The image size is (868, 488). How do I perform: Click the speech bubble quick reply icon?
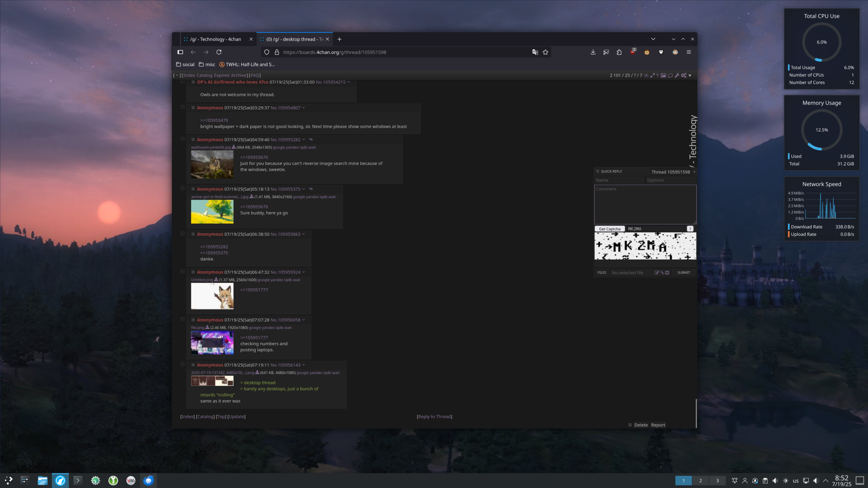[x=670, y=75]
